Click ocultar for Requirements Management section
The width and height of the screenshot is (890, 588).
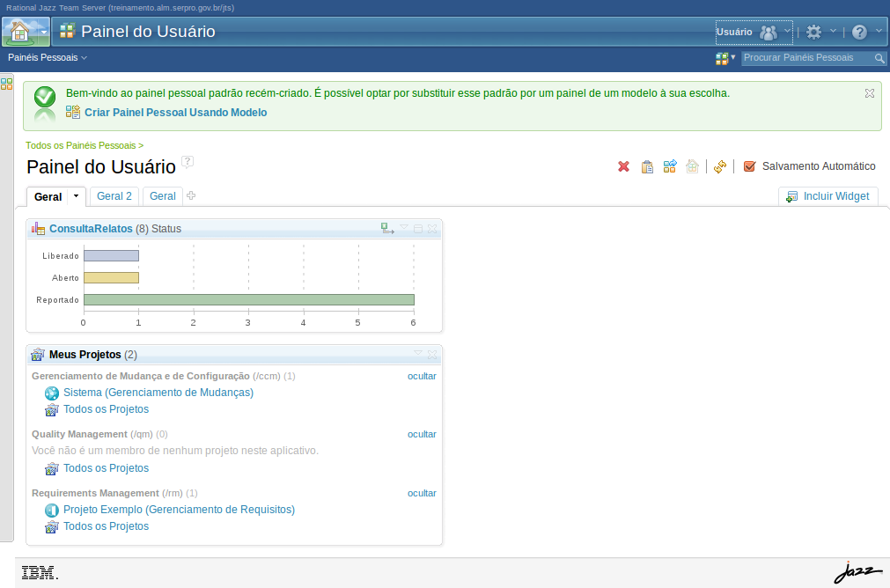click(422, 493)
